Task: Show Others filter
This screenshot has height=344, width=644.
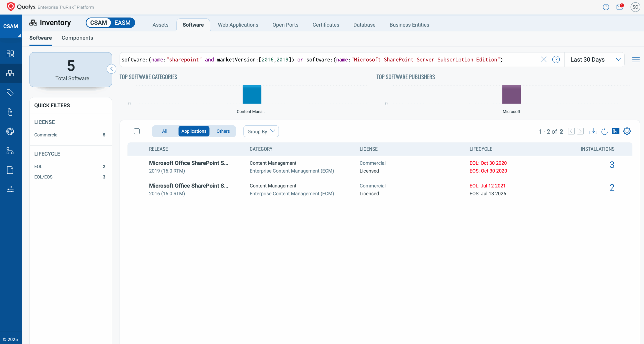Action: coord(223,131)
